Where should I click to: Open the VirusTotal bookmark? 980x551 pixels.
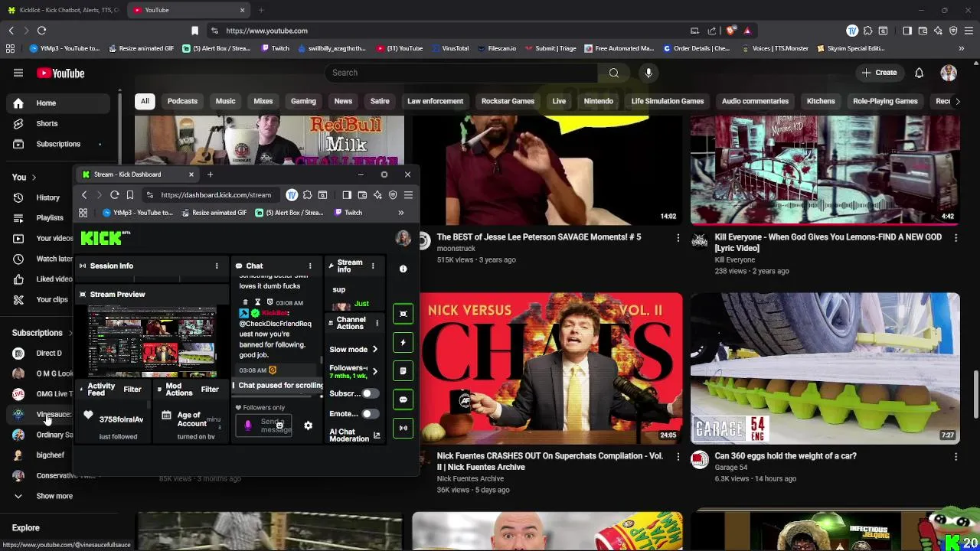coord(449,48)
